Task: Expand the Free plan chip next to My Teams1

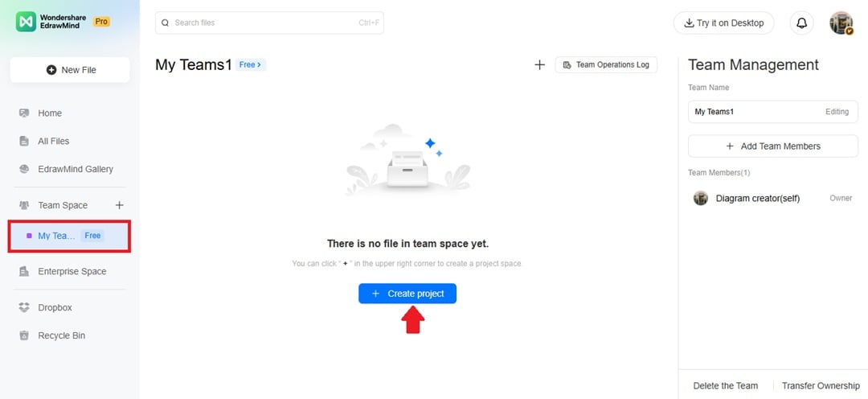Action: [251, 65]
